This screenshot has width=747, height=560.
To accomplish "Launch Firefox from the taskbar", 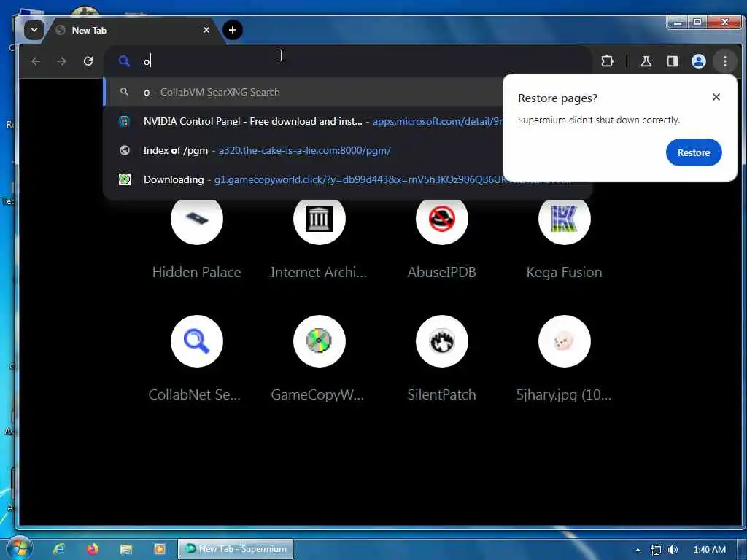I will coord(93,549).
